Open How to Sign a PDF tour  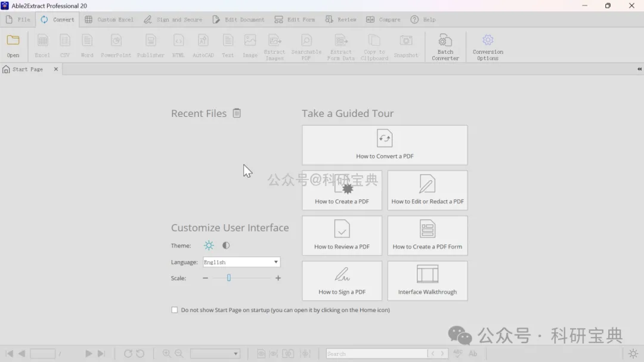[342, 281]
